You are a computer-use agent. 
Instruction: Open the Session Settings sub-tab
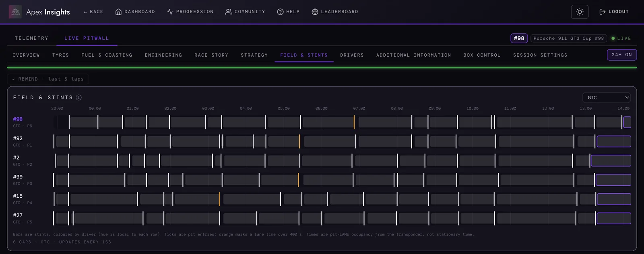[540, 55]
